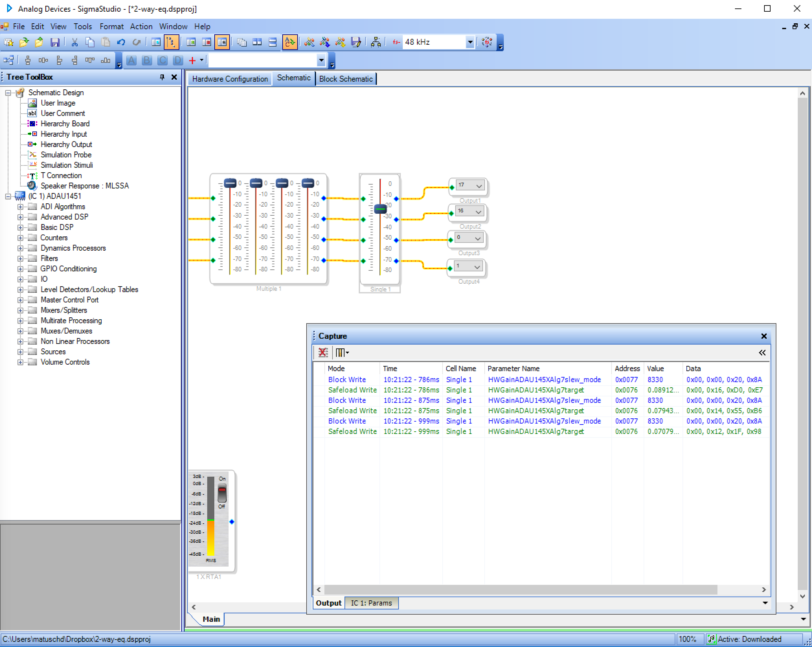The height and width of the screenshot is (647, 812).
Task: Open the Capture columns chooser dropdown
Action: pos(342,353)
